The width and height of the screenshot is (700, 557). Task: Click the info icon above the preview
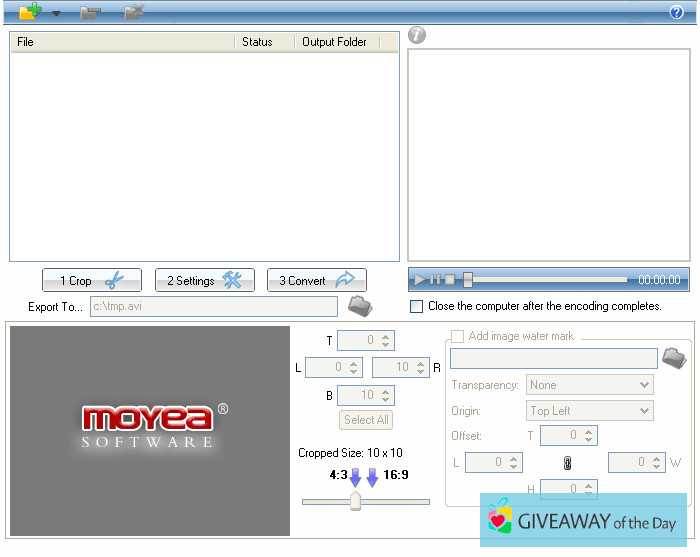[x=417, y=36]
